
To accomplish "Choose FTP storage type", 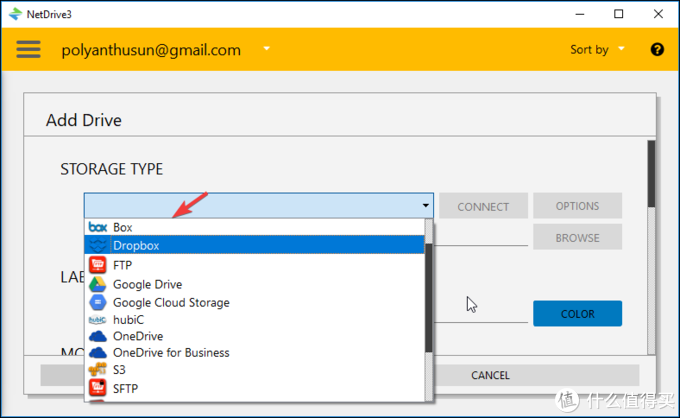I will (x=254, y=265).
